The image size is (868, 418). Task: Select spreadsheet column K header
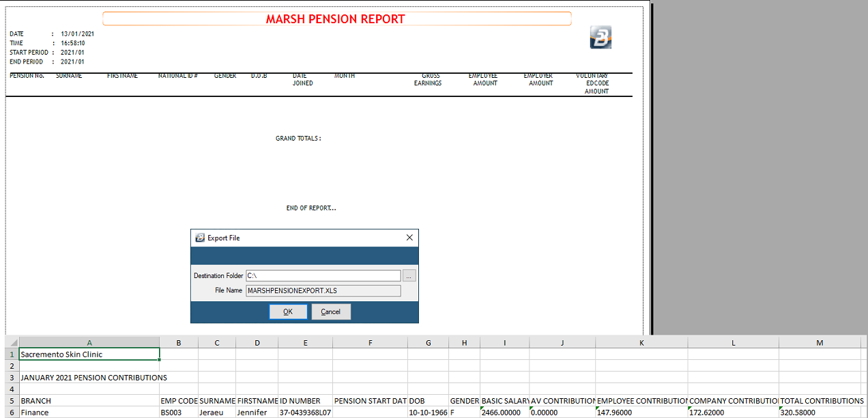point(641,342)
